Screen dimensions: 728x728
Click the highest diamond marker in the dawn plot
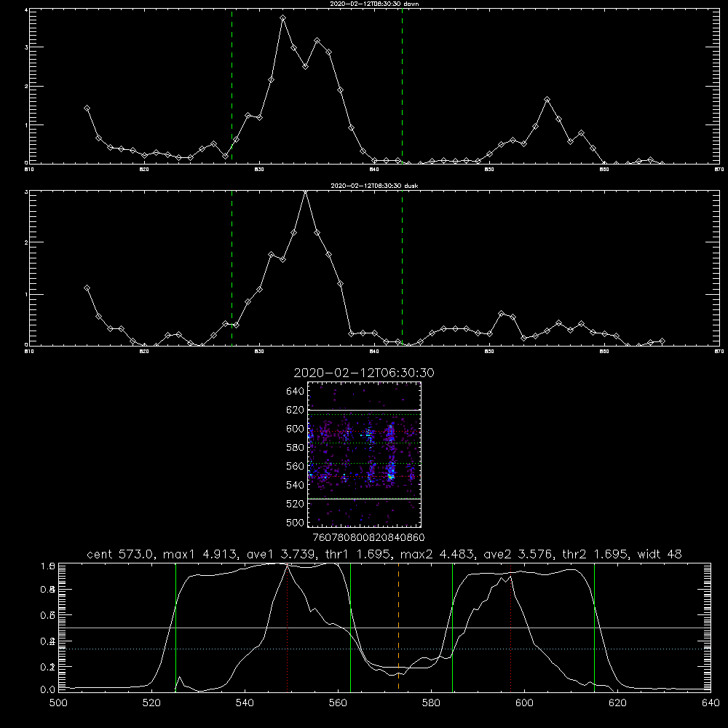click(282, 18)
